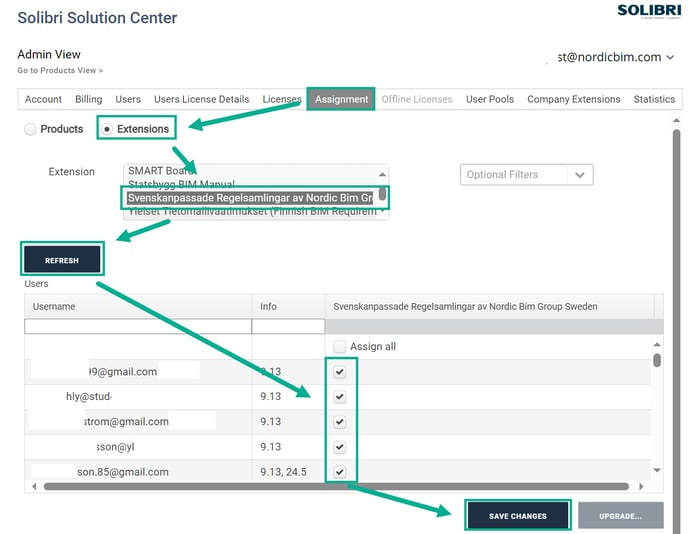Open the Company Extensions tab
688x534 pixels.
[x=573, y=99]
